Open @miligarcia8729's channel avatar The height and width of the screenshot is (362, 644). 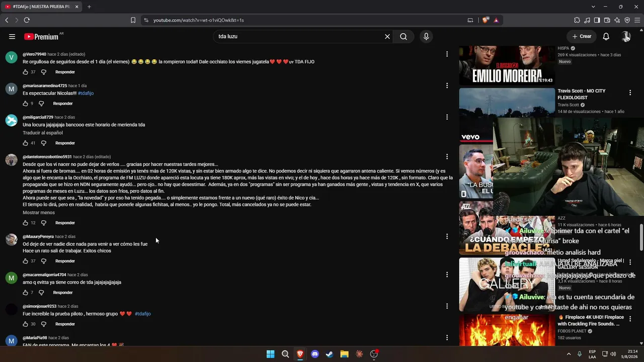pos(12,120)
